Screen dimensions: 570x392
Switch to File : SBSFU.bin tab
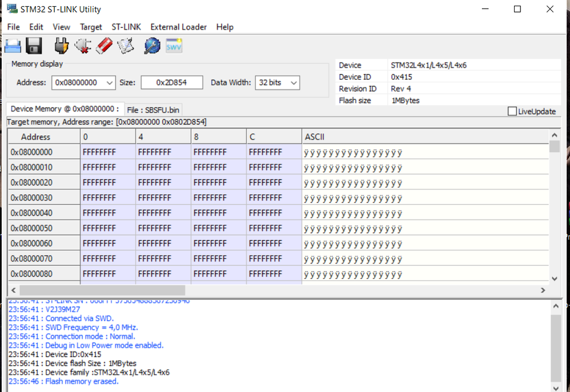[153, 110]
